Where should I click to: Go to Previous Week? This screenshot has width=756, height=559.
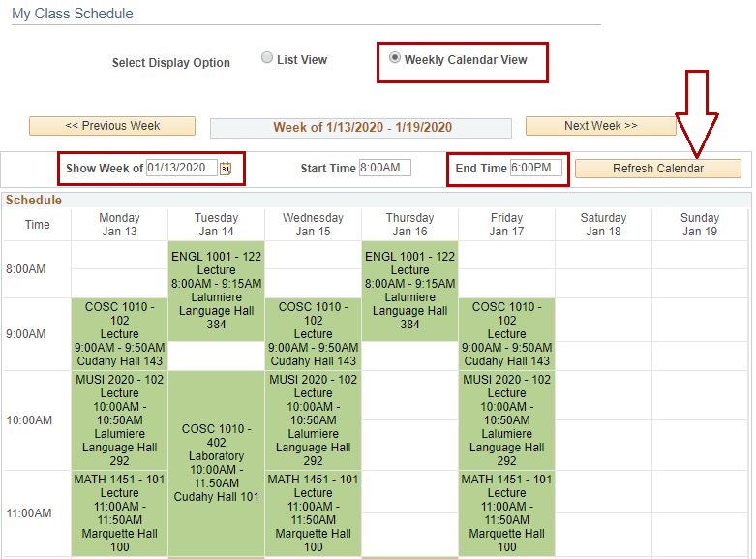[112, 126]
